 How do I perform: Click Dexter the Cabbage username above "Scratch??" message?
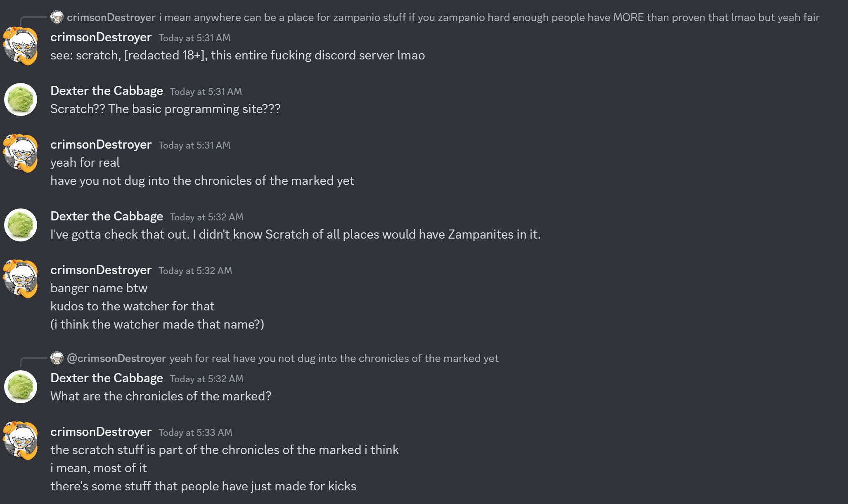point(107,91)
